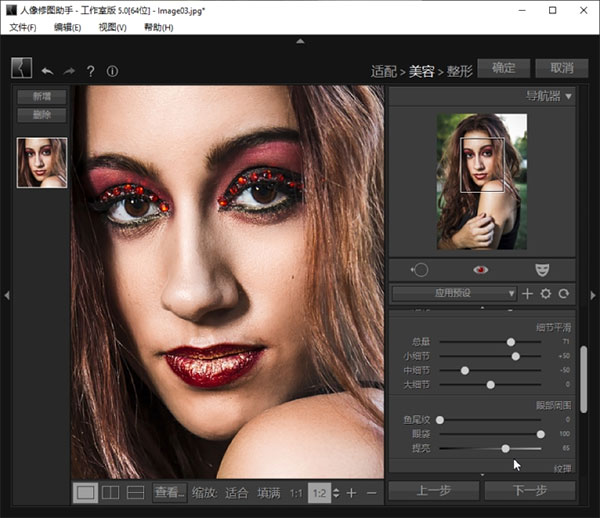Open the 应用预设 preset dropdown

click(x=454, y=294)
